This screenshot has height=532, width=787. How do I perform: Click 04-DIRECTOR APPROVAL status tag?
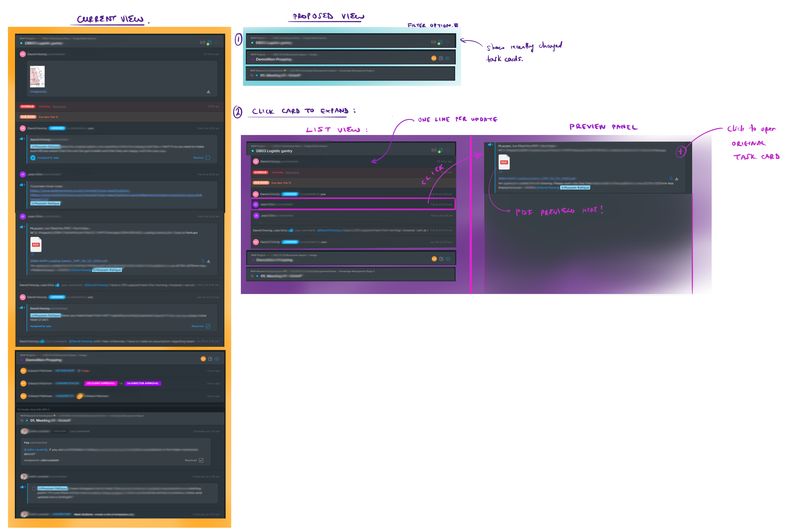(x=143, y=384)
